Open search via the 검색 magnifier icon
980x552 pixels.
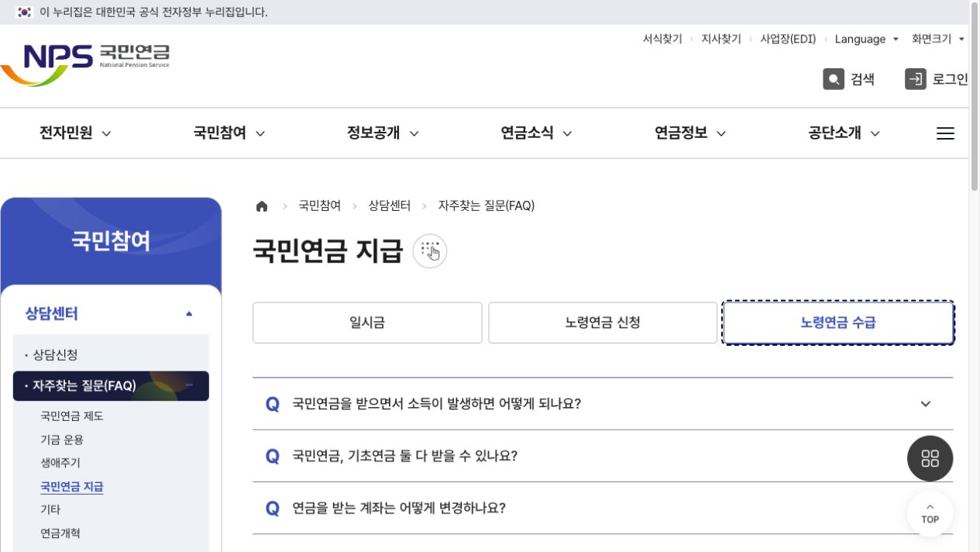point(834,79)
